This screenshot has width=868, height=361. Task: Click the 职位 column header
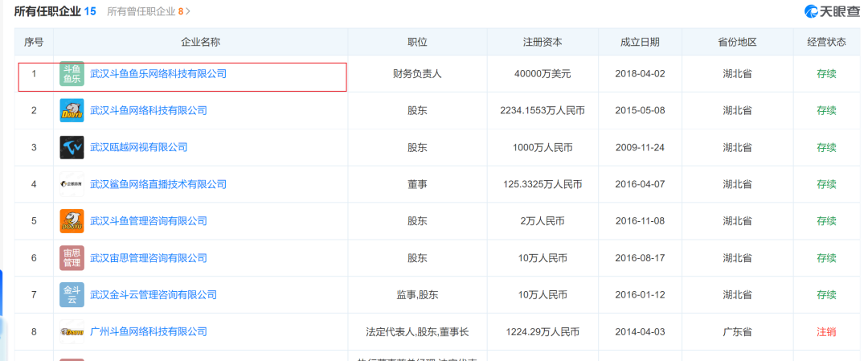coord(417,42)
